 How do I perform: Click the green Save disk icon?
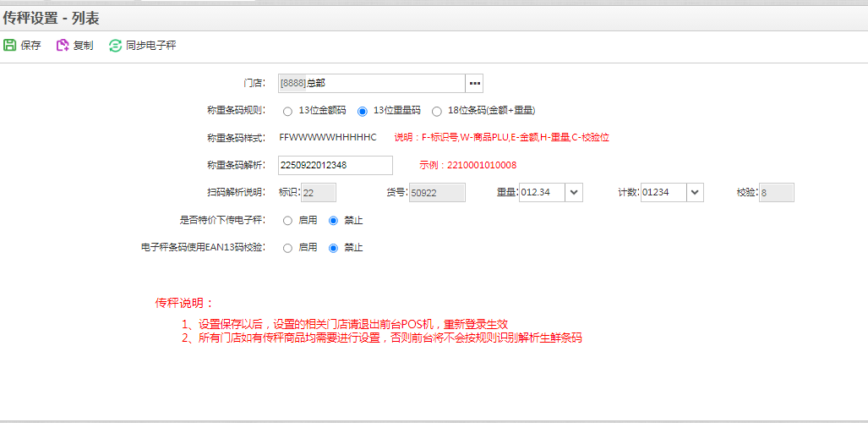click(x=9, y=46)
